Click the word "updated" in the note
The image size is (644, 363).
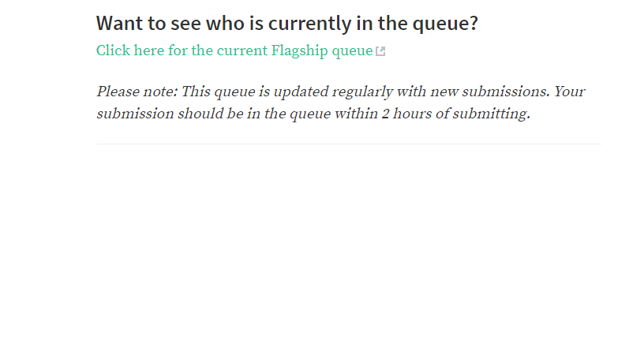(x=301, y=92)
